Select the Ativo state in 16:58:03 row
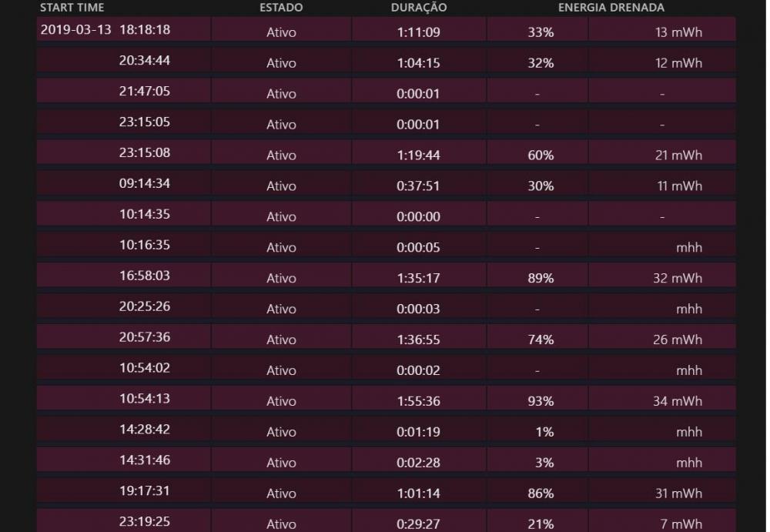The width and height of the screenshot is (770, 532). (x=281, y=278)
